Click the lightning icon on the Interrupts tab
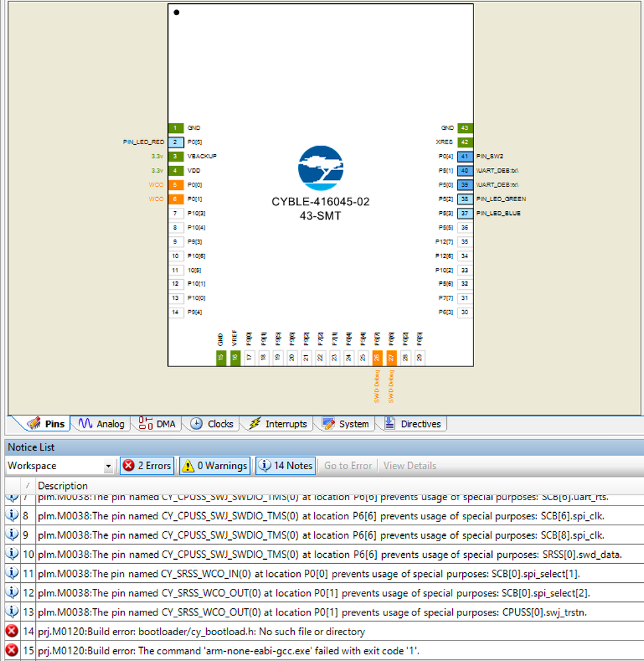The height and width of the screenshot is (661, 644). coord(254,424)
